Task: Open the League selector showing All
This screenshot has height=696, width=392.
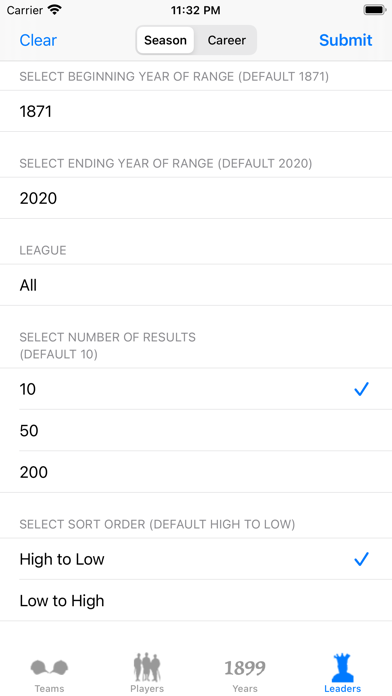Action: tap(196, 285)
